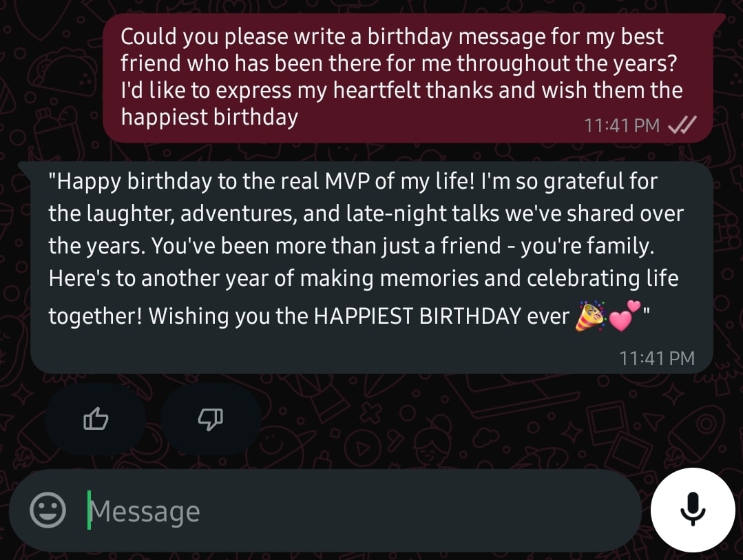743x560 pixels.
Task: Click the party popper emoji in reply
Action: point(590,315)
